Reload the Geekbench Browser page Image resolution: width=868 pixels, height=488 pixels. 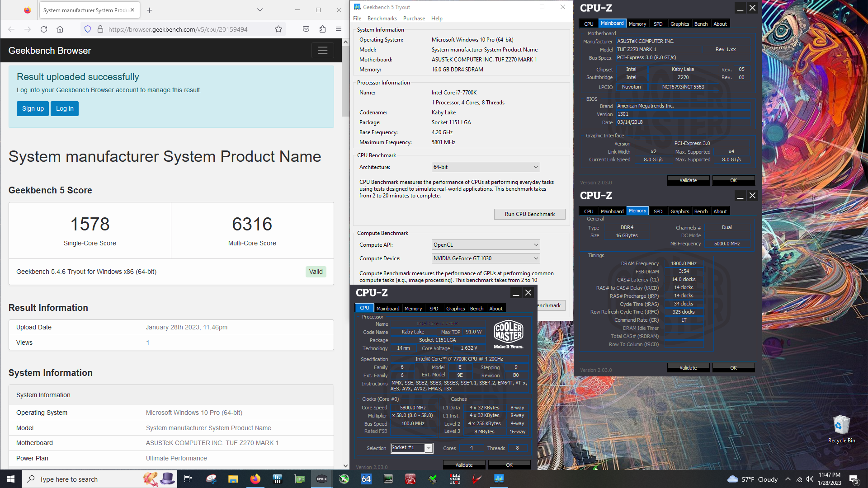44,29
